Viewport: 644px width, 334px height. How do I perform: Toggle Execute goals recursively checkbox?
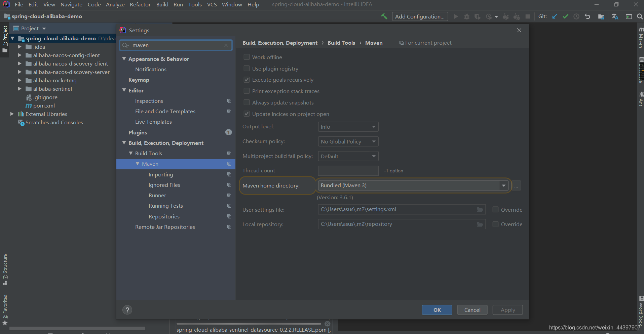point(247,80)
